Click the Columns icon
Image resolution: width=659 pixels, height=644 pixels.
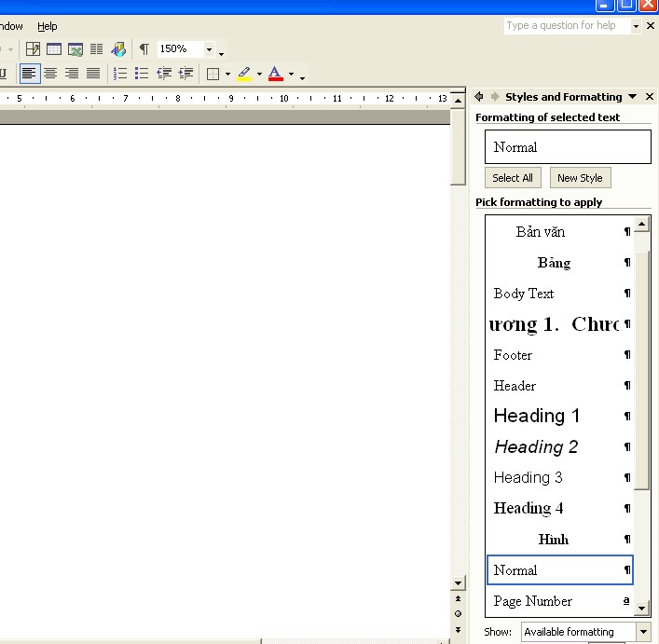pos(96,49)
